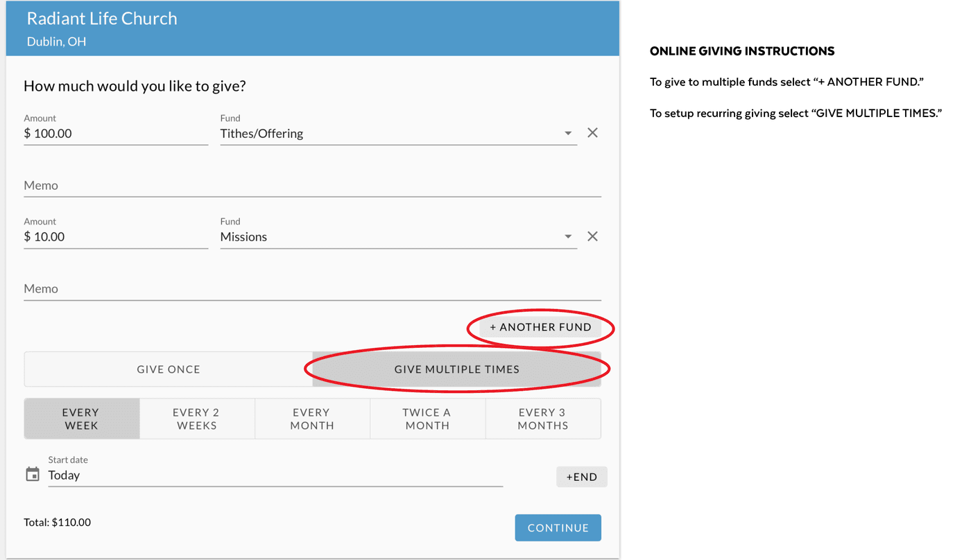Viewport: 971px width, 560px height.
Task: Select the Online Giving Instructions heading
Action: coord(742,51)
